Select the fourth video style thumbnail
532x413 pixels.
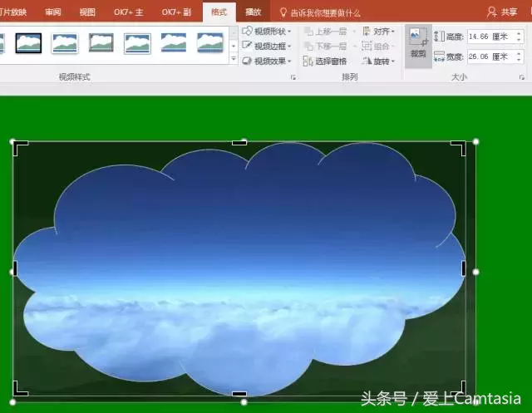(137, 43)
